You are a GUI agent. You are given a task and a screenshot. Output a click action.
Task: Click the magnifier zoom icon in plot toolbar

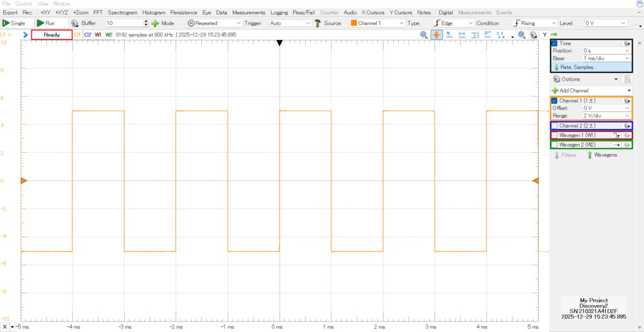click(424, 35)
